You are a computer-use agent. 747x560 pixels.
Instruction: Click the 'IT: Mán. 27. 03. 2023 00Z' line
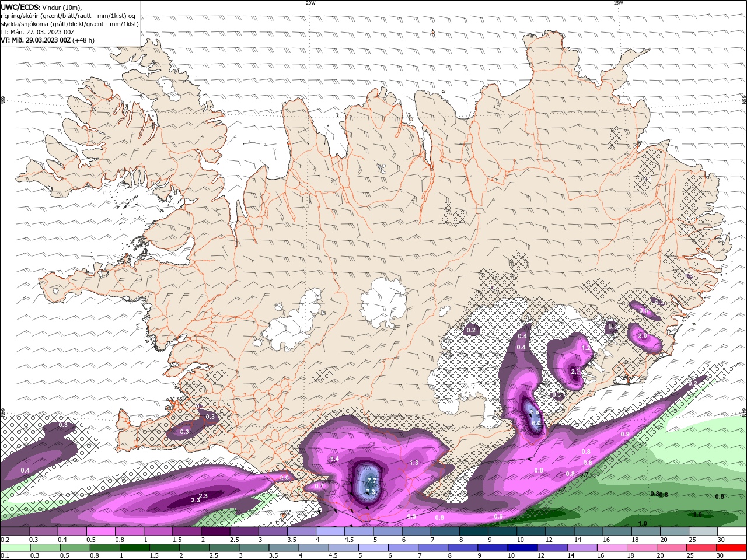pos(37,32)
